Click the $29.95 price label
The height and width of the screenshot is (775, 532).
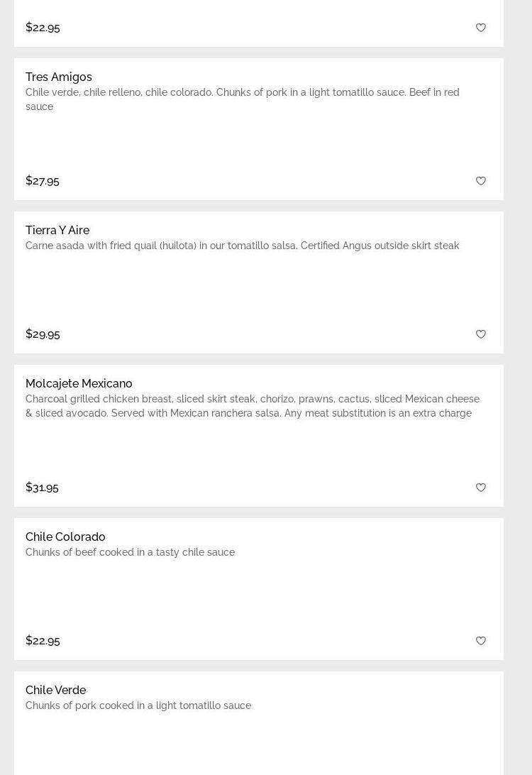(43, 334)
